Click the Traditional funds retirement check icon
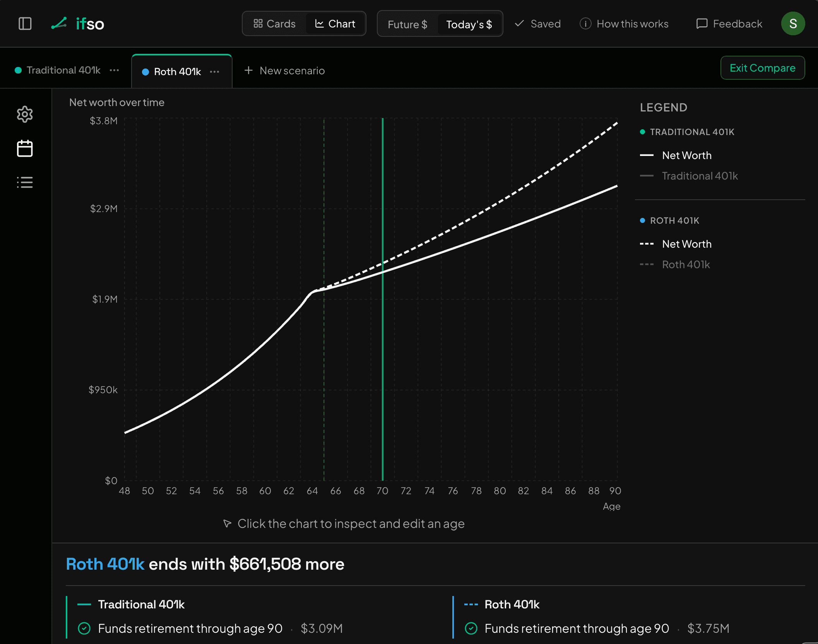The image size is (818, 644). click(84, 628)
